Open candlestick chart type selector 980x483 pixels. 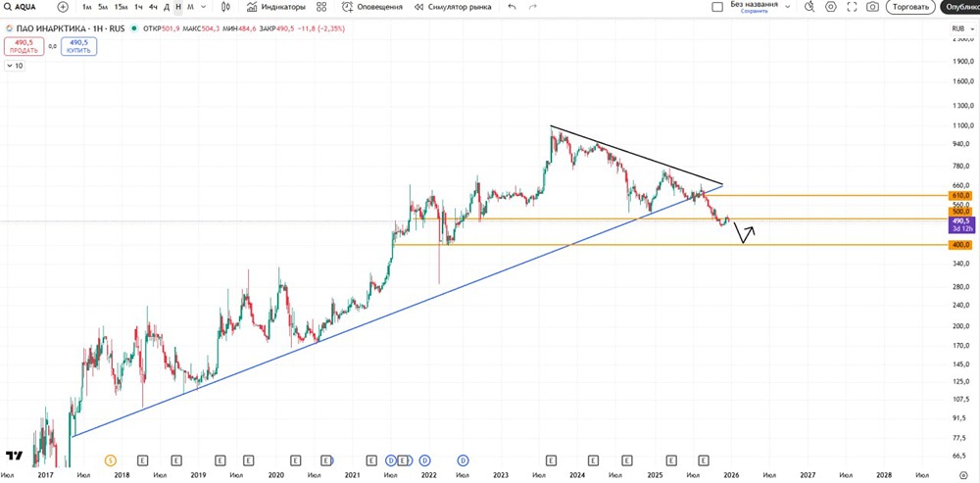click(x=226, y=7)
